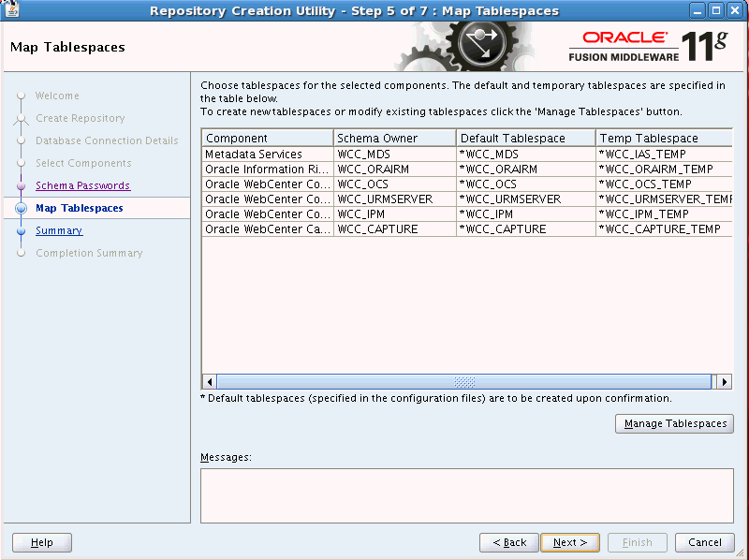The width and height of the screenshot is (749, 560).
Task: Open *WCC_IAS_TEMP temp tablespace dropdown cell
Action: (664, 154)
